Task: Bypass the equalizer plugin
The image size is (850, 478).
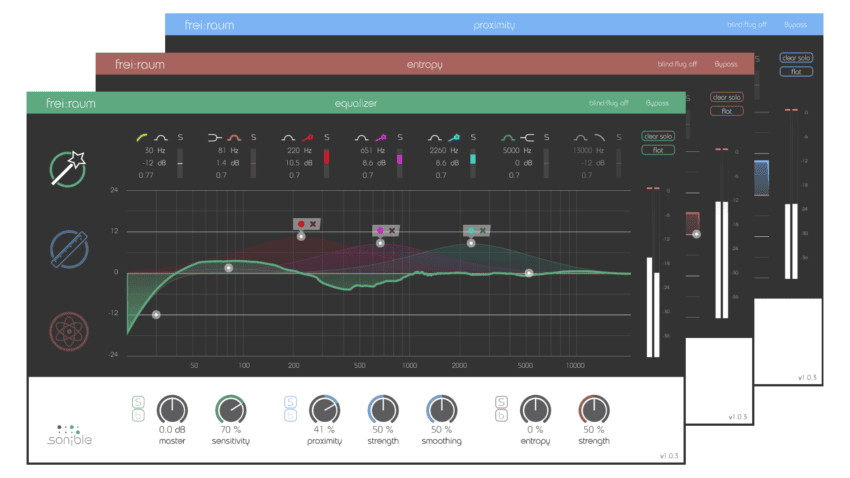Action: [657, 103]
